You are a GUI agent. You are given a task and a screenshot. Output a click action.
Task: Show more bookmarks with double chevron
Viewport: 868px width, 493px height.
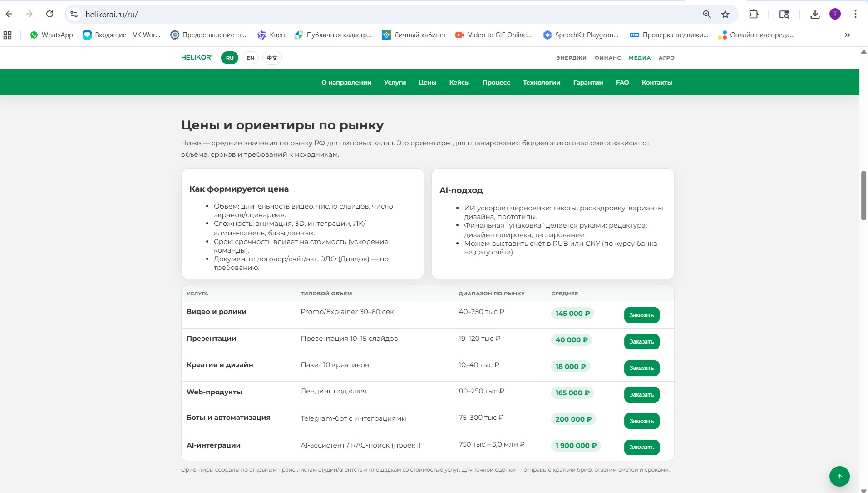847,35
